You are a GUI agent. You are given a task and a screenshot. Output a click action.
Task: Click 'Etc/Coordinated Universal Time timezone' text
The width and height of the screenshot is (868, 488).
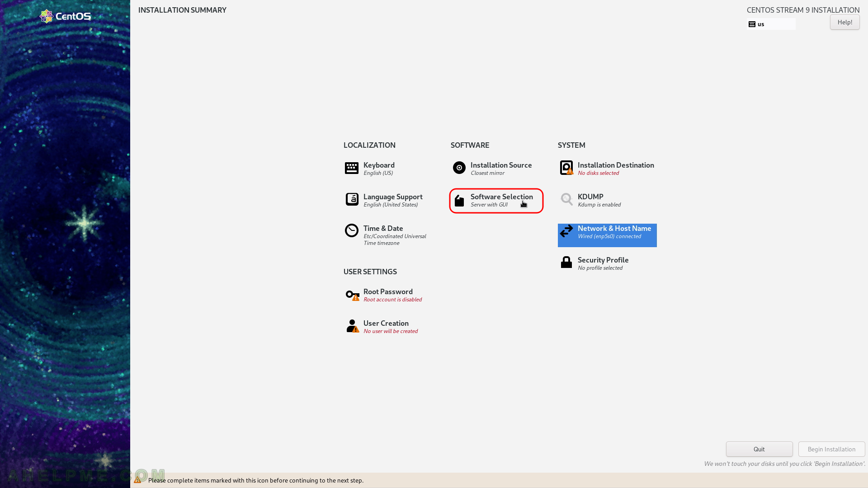tap(395, 239)
